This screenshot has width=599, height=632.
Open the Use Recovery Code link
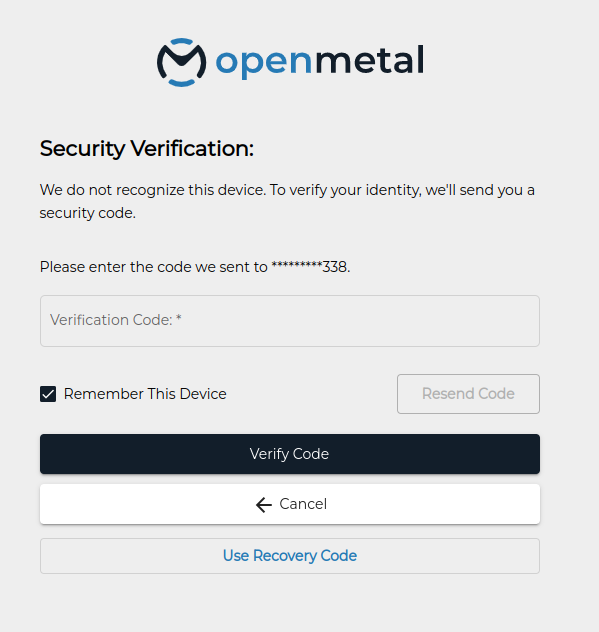pyautogui.click(x=290, y=556)
